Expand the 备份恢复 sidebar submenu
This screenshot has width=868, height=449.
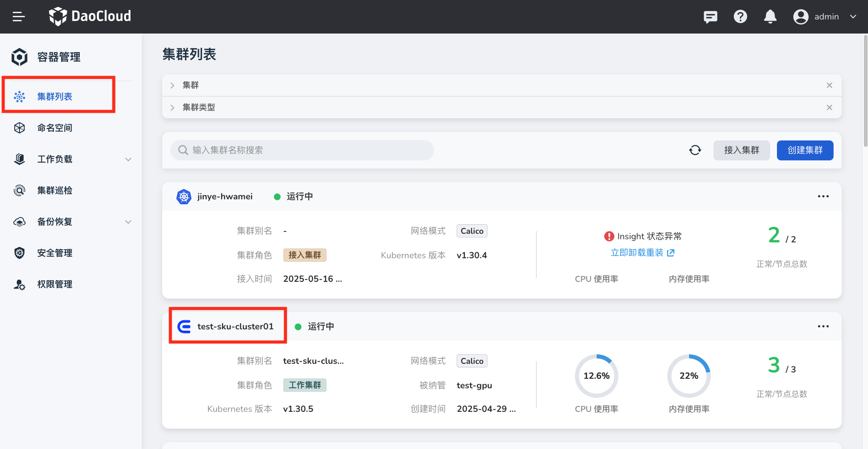pyautogui.click(x=128, y=222)
